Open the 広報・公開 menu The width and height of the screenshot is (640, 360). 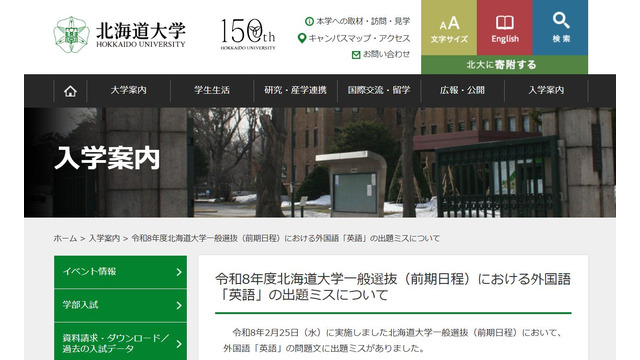[x=462, y=91]
